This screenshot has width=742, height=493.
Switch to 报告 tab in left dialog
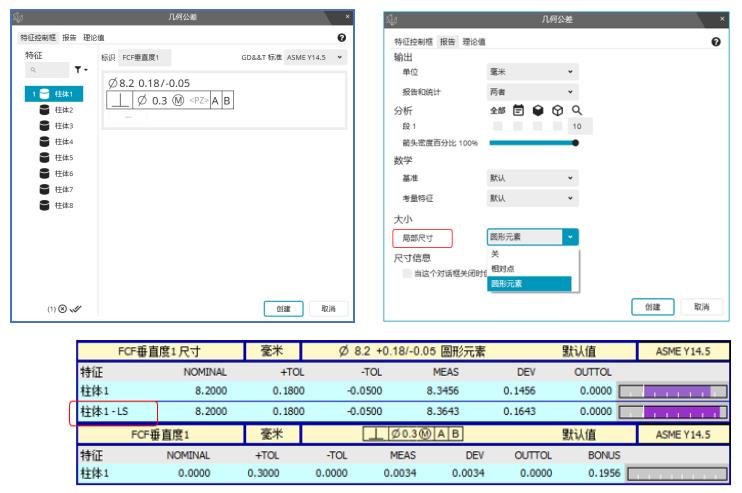point(69,37)
